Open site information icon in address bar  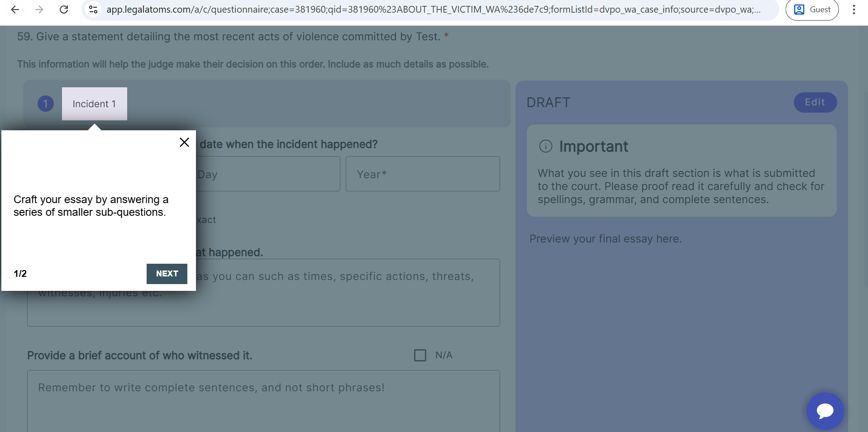tap(93, 9)
